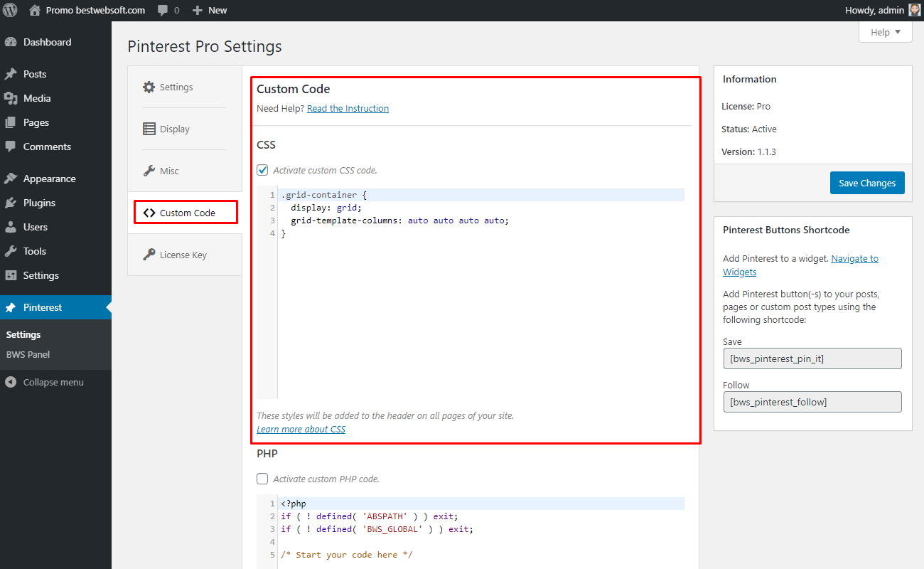This screenshot has width=924, height=569.
Task: Click the Collapse menu label
Action: coord(53,382)
